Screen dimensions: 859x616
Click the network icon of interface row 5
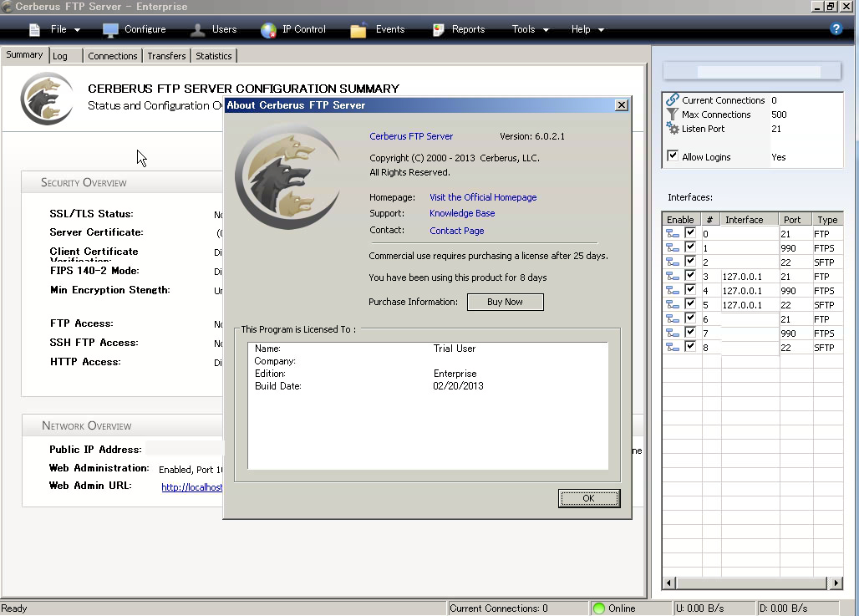(672, 305)
